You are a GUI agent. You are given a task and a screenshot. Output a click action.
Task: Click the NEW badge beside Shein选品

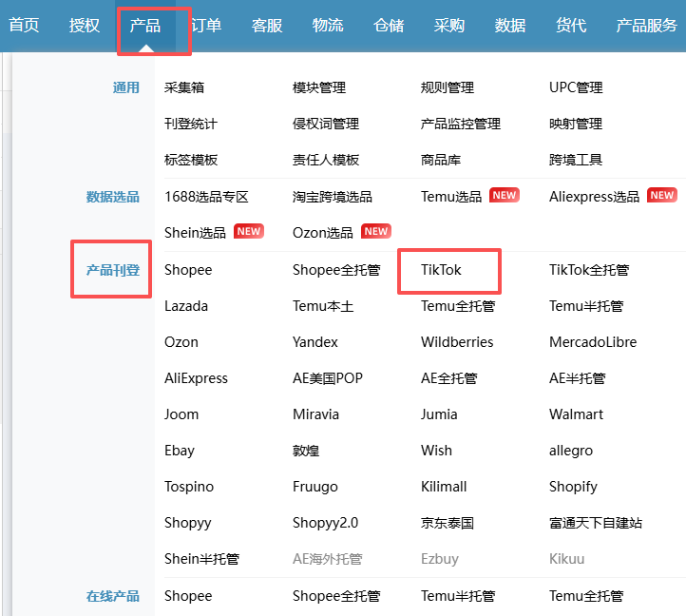pos(248,232)
